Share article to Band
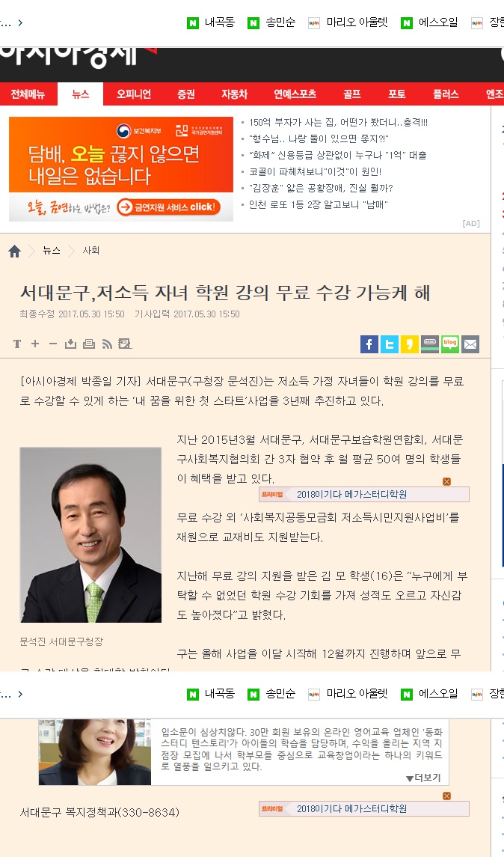This screenshot has height=857, width=504. click(x=430, y=344)
